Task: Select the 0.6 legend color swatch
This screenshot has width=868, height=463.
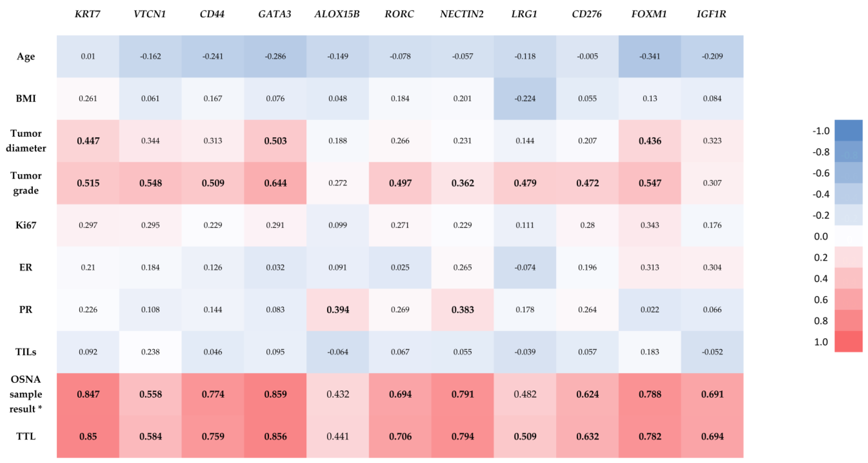Action: [x=848, y=299]
